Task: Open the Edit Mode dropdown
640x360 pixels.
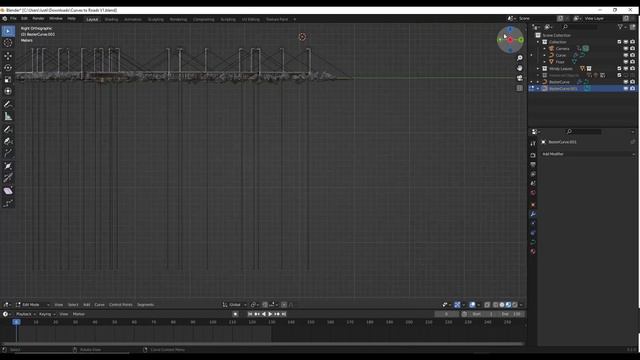Action: click(33, 305)
